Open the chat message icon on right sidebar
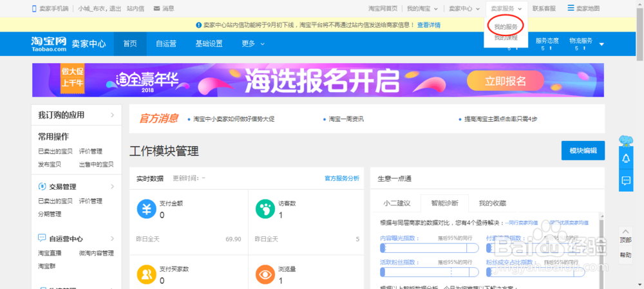This screenshot has height=289, width=644. (626, 180)
